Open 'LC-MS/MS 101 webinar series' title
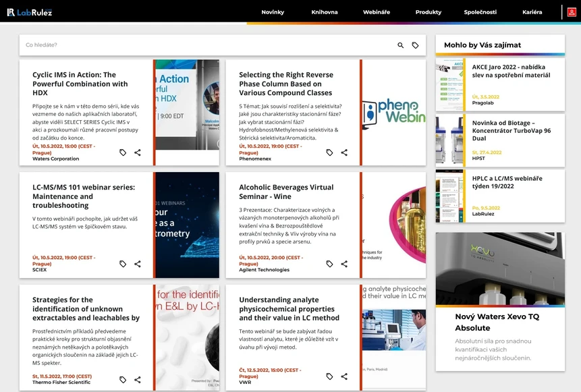The image size is (581, 392). coord(84,196)
